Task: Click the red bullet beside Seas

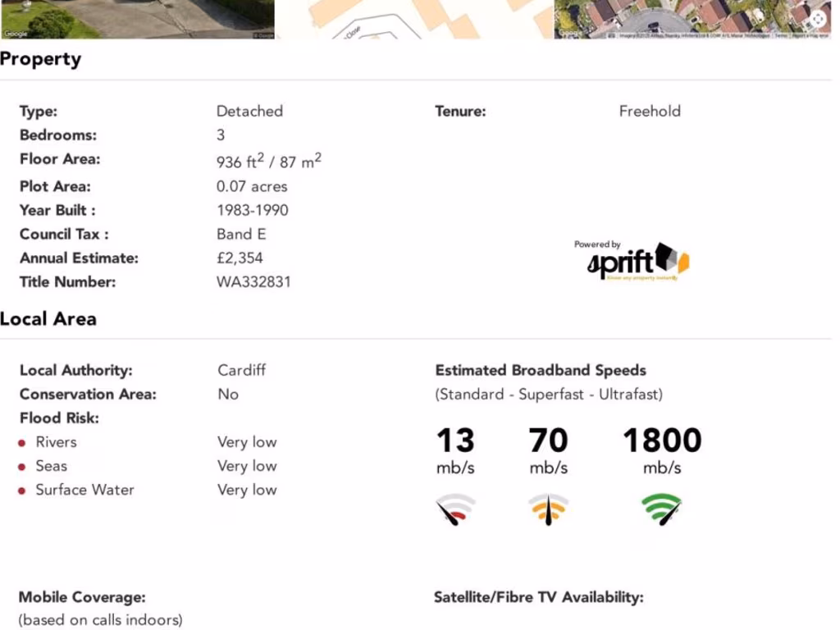Action: coord(23,467)
